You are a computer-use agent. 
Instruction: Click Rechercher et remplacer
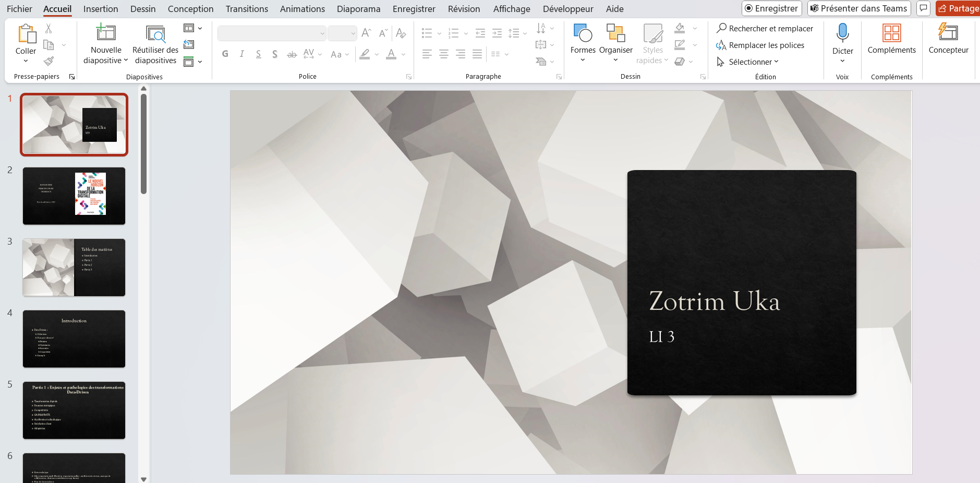tap(765, 29)
